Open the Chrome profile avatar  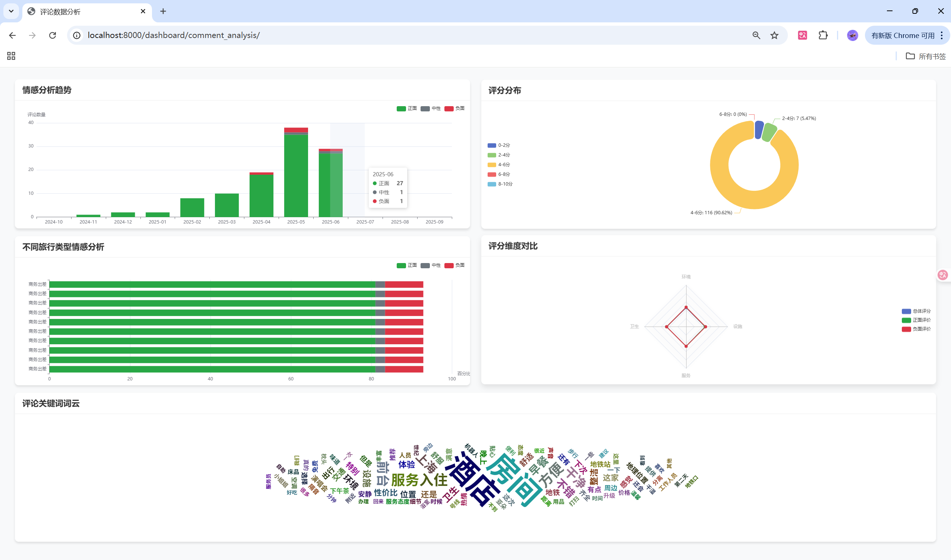click(852, 35)
